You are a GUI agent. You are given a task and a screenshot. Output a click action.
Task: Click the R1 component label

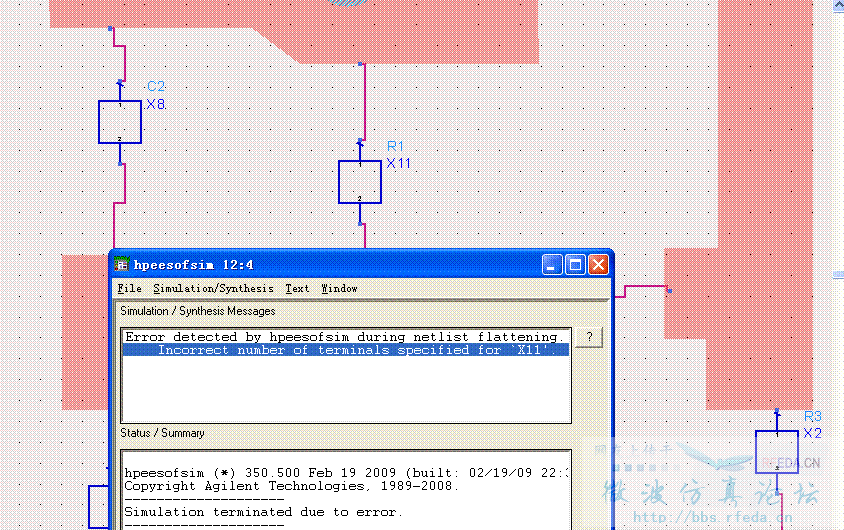point(395,146)
